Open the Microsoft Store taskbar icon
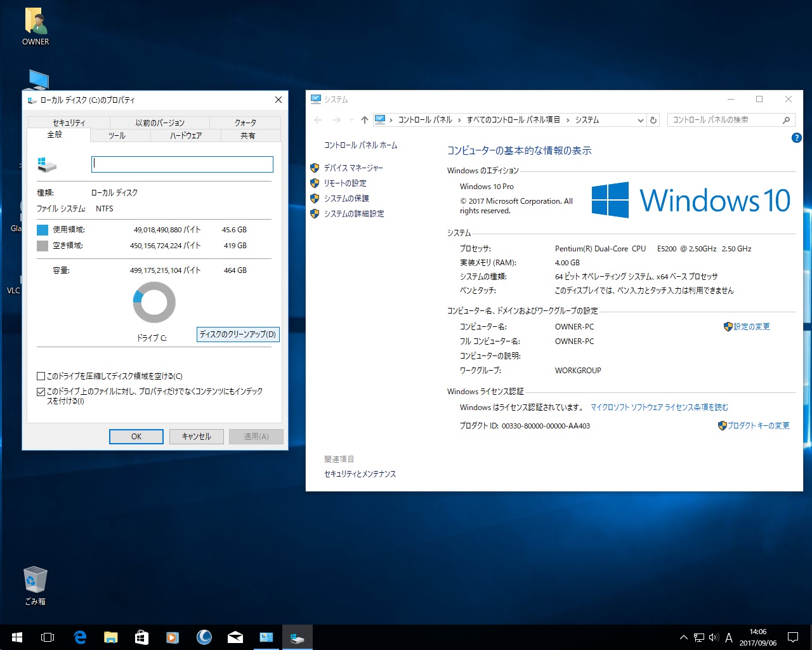The height and width of the screenshot is (650, 812). tap(141, 637)
